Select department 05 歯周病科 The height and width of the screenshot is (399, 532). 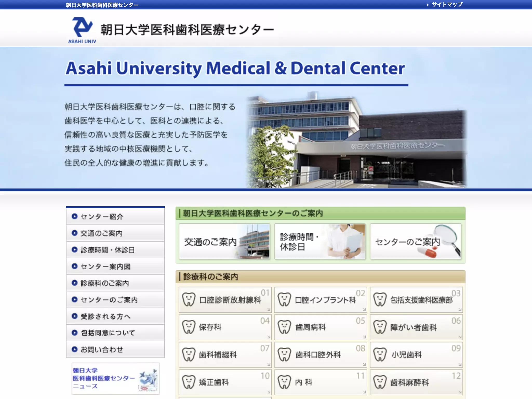tap(321, 327)
